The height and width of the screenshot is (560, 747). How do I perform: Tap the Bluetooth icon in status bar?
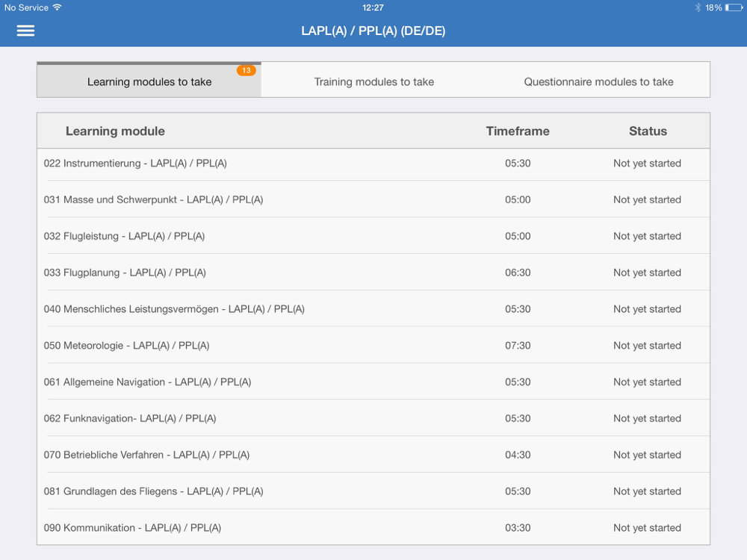point(698,7)
